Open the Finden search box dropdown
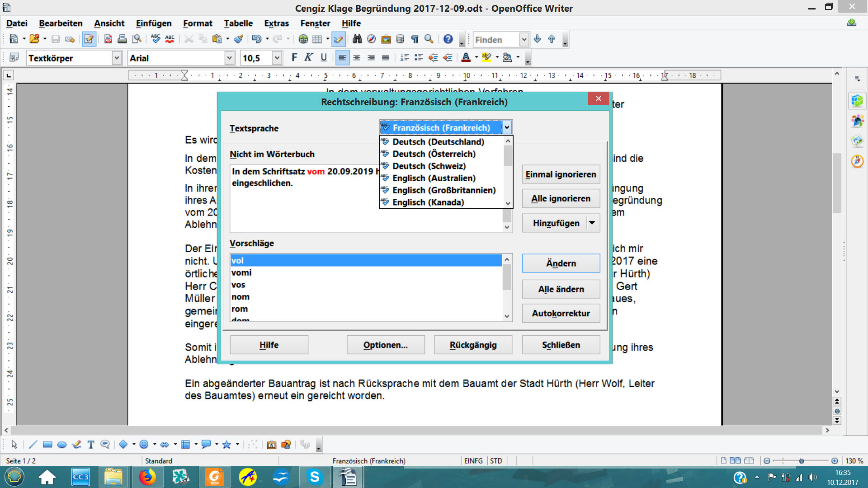This screenshot has width=868, height=488. [x=524, y=40]
